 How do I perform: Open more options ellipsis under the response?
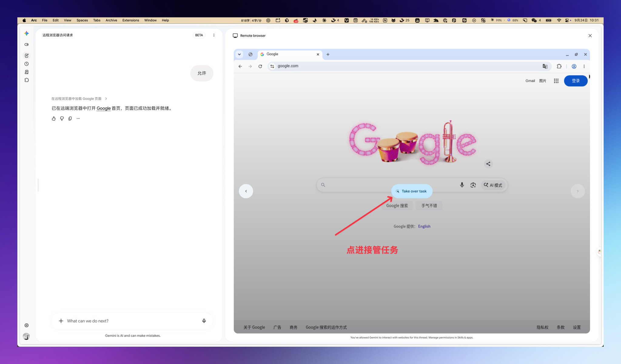78,119
